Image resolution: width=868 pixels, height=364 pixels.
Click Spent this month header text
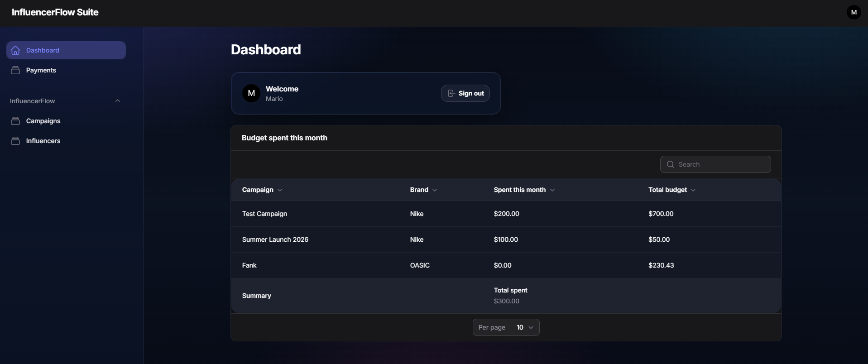click(520, 190)
